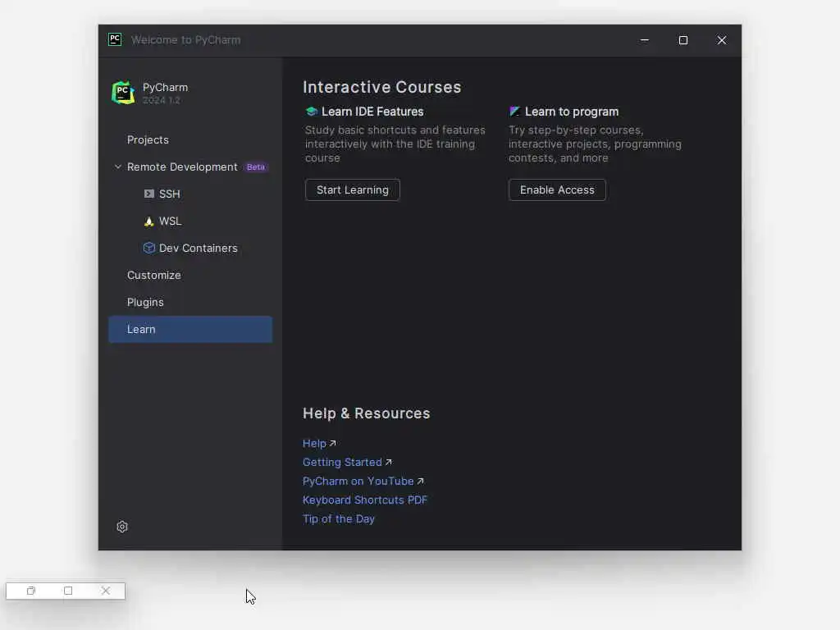Click the Help & Resources heading
This screenshot has height=630, width=840.
pos(367,413)
